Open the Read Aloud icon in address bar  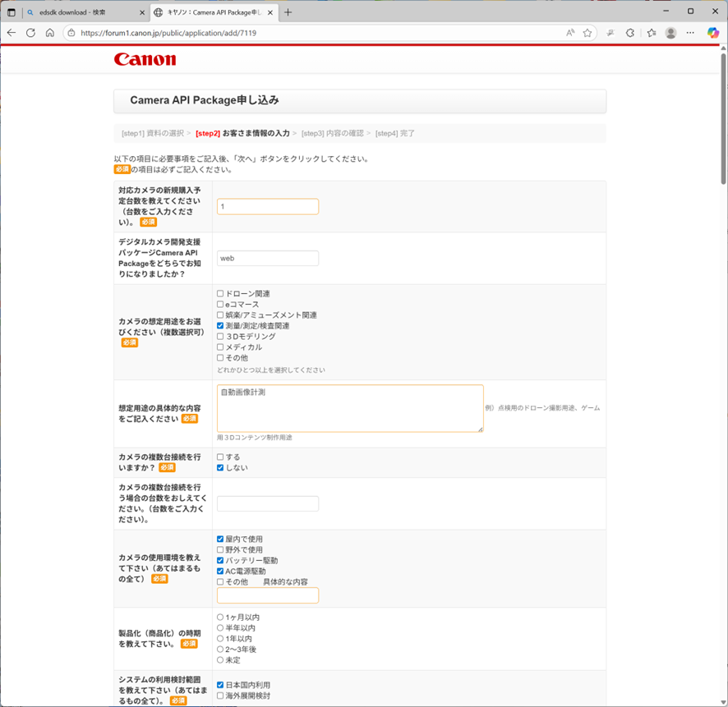click(570, 33)
